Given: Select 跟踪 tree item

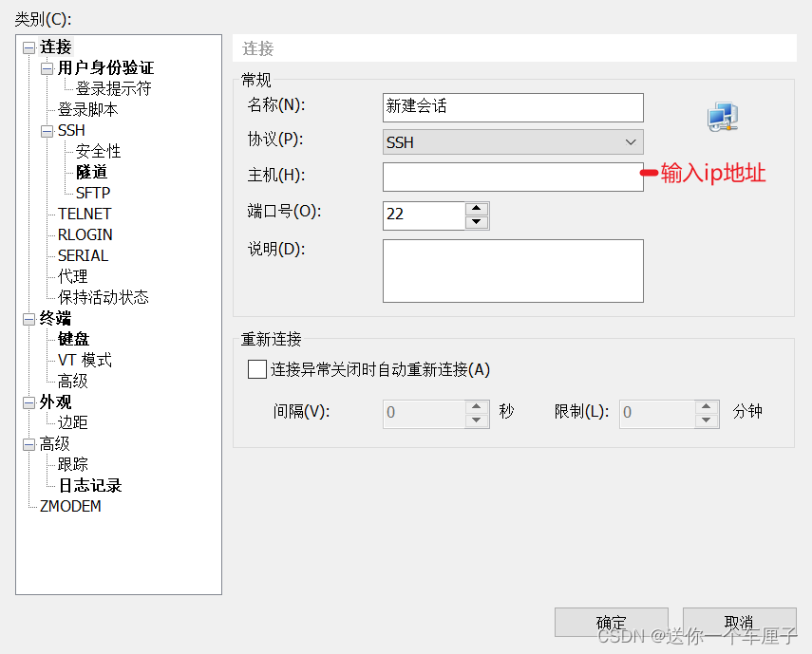Looking at the screenshot, I should click(72, 464).
